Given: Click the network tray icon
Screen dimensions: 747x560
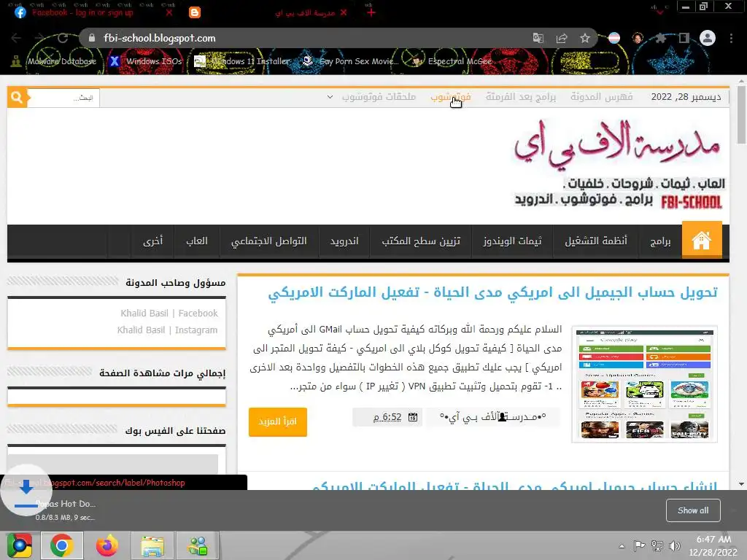Looking at the screenshot, I should point(657,545).
